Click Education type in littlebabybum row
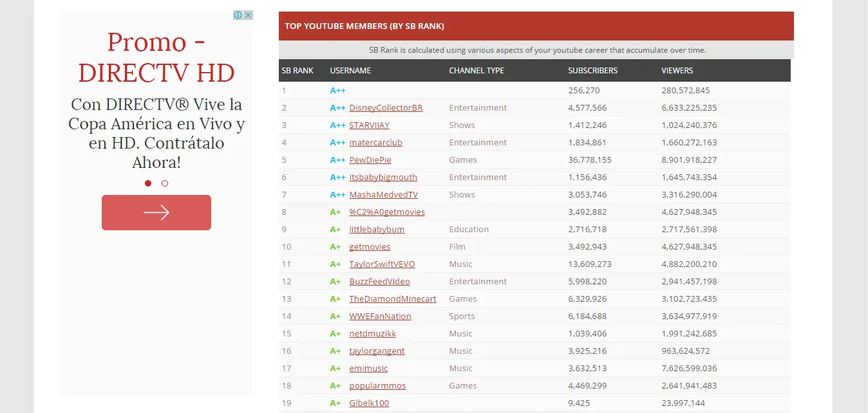Viewport: 868px width, 413px height. click(469, 229)
